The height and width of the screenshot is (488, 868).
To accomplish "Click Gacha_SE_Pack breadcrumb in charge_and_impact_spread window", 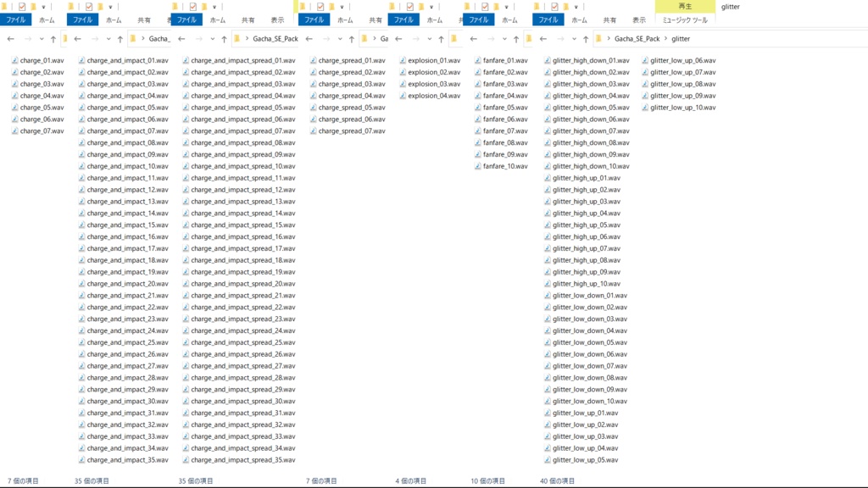I will 275,39.
